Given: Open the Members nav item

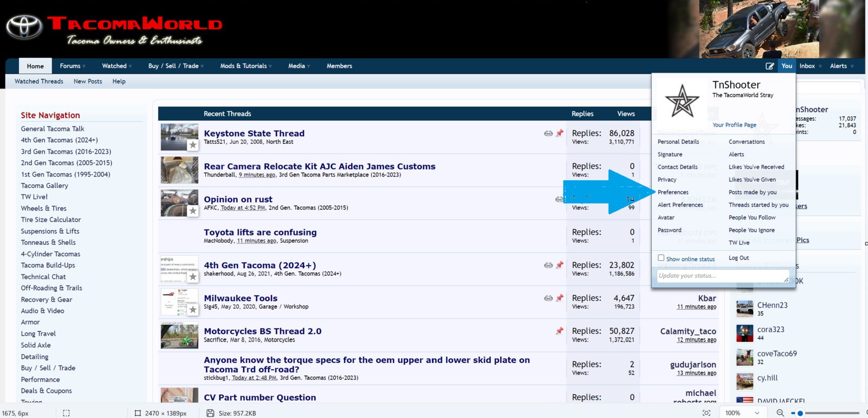Looking at the screenshot, I should (339, 66).
